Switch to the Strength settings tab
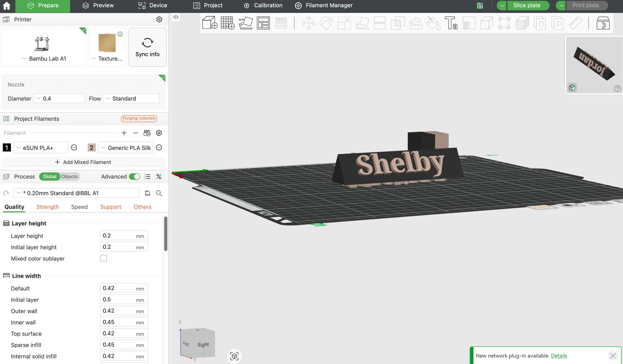The height and width of the screenshot is (364, 623). [x=48, y=207]
